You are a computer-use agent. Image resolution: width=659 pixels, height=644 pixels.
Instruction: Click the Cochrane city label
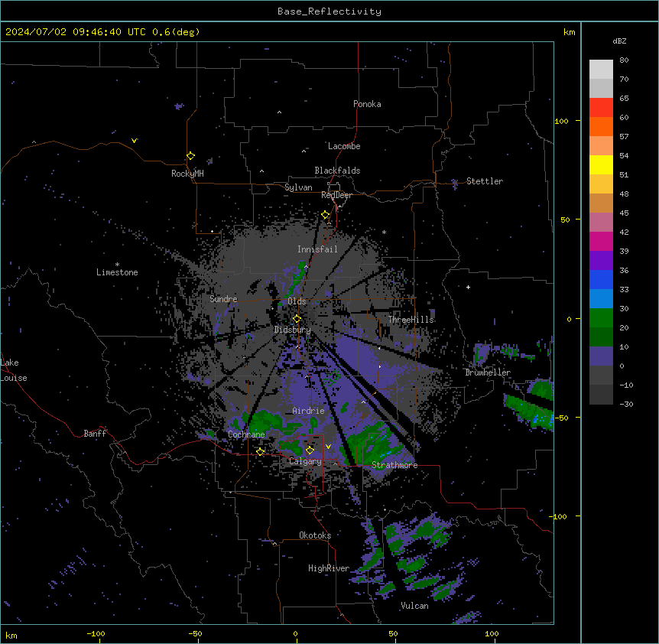[x=246, y=434]
